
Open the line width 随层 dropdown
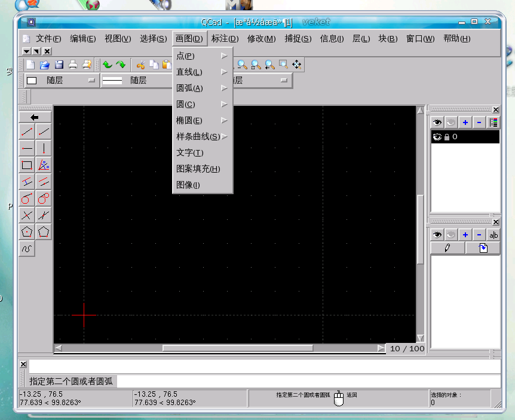point(137,81)
